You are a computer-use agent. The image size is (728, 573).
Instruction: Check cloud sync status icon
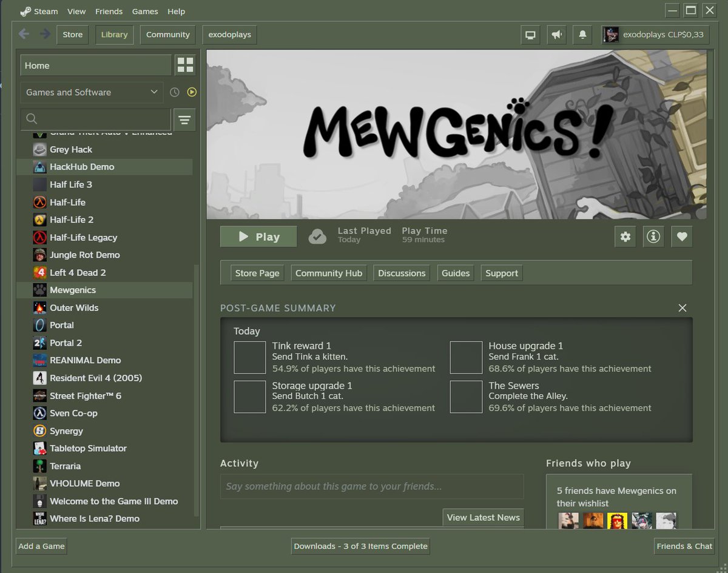coord(317,236)
